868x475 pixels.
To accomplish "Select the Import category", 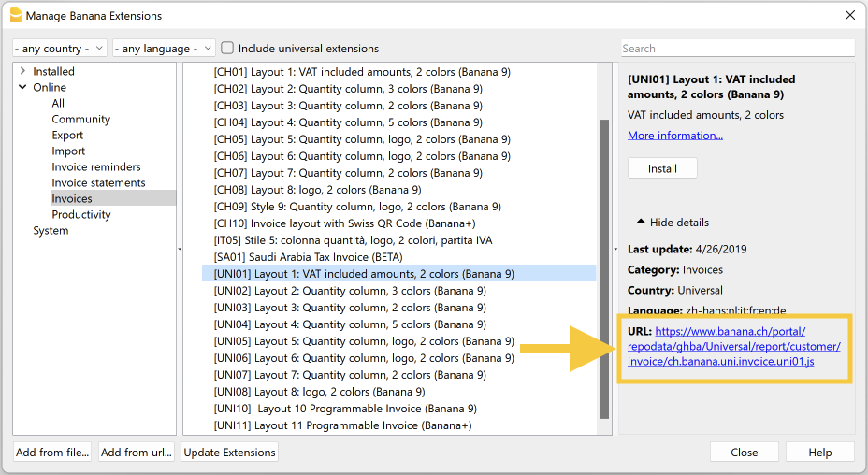I will tap(68, 151).
